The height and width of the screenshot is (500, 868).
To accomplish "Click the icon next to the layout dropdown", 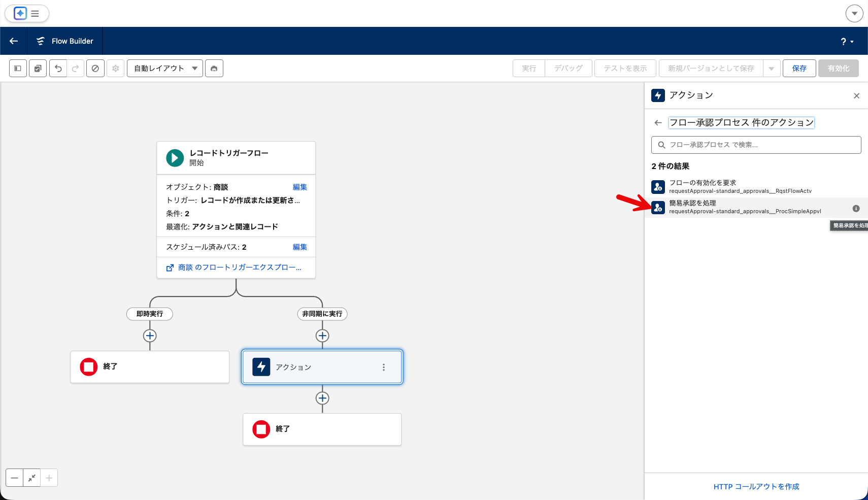I will 214,68.
